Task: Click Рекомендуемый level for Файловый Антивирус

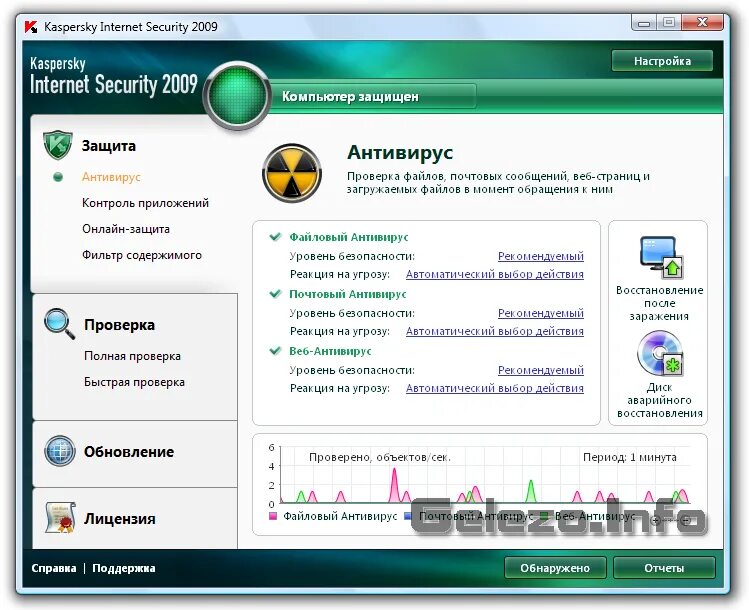Action: click(x=541, y=257)
